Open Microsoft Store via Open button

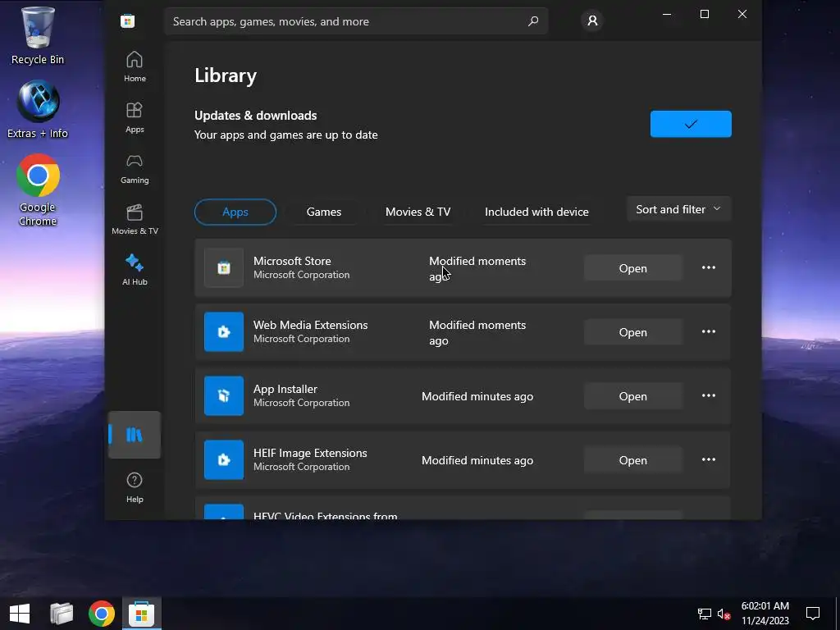[633, 268]
